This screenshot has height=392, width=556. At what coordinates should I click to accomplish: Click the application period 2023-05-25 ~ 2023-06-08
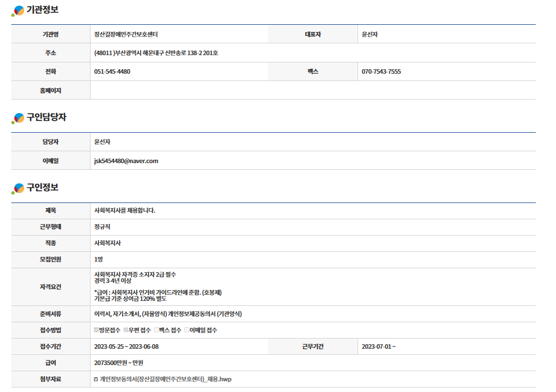tap(126, 346)
